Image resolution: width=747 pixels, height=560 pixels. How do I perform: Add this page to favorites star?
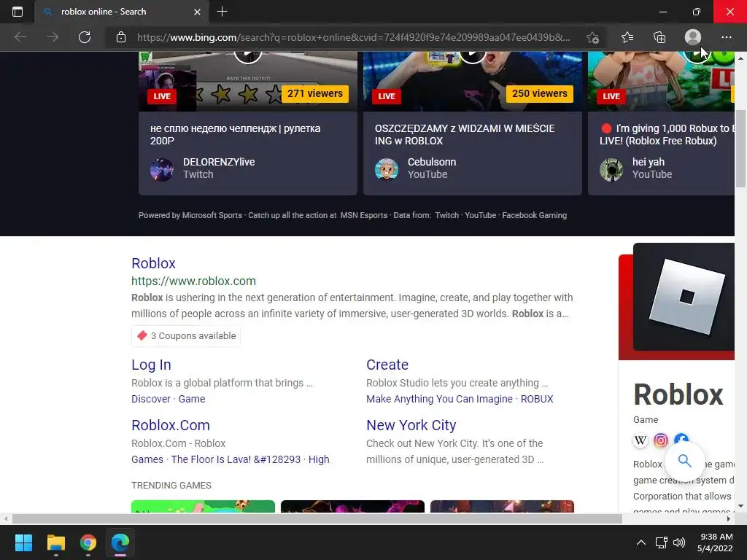pos(592,37)
